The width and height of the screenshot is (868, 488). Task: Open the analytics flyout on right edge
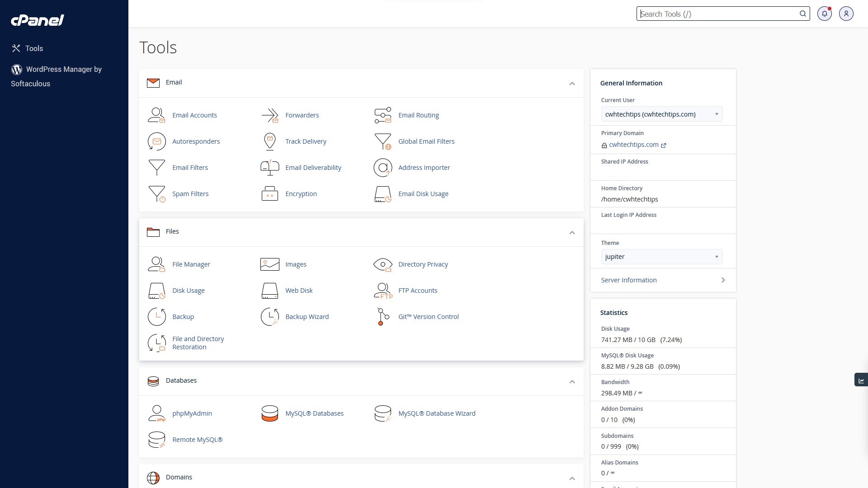[861, 380]
